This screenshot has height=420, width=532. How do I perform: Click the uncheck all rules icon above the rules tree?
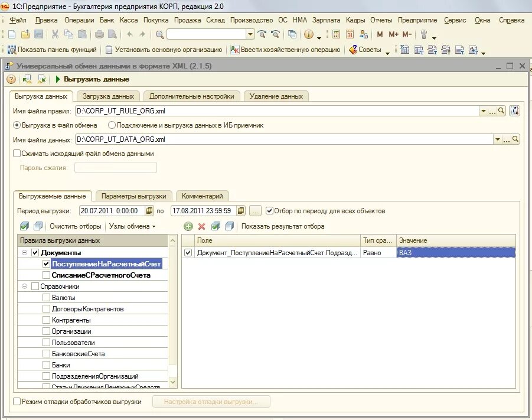click(38, 226)
